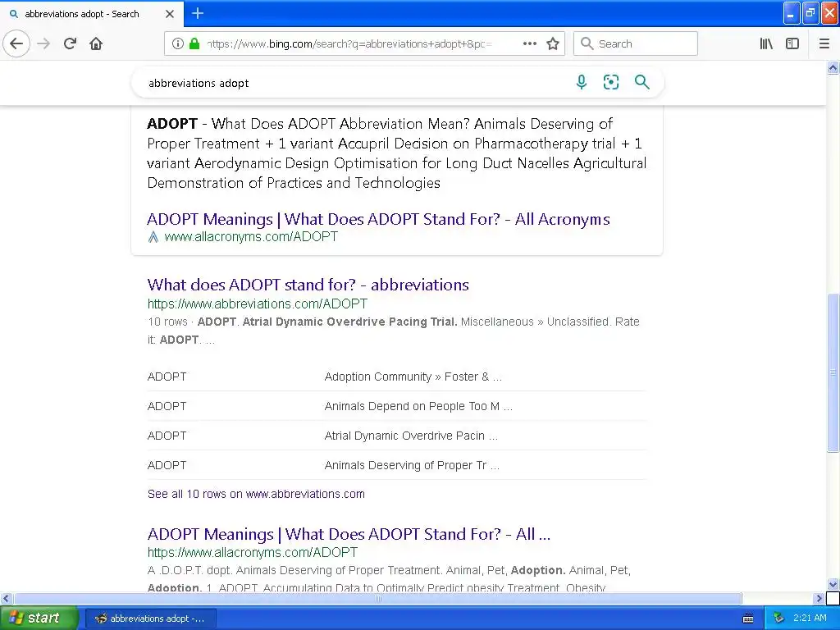Click the horizontal scroll left arrow
This screenshot has width=840, height=630.
pos(6,598)
